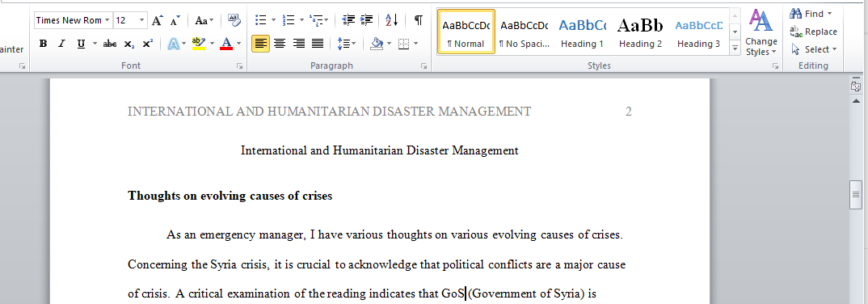Click the Bullets list icon
The height and width of the screenshot is (304, 868).
(x=261, y=20)
